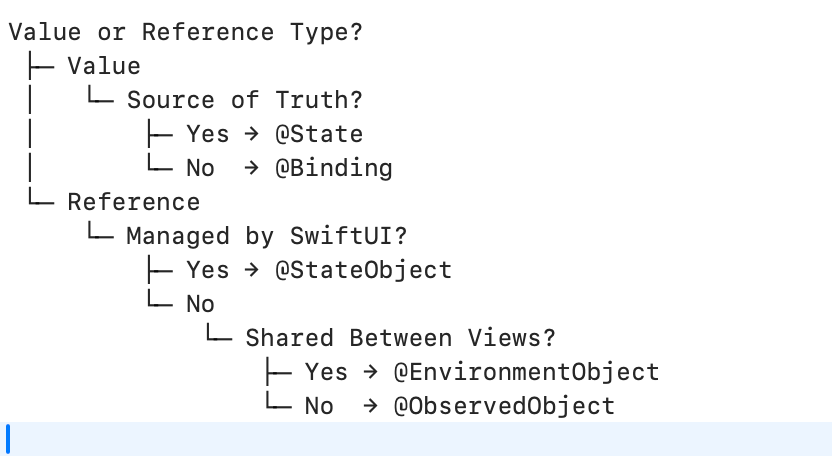Click the 'Managed by SwiftUI?' line
The image size is (832, 460).
[x=267, y=236]
